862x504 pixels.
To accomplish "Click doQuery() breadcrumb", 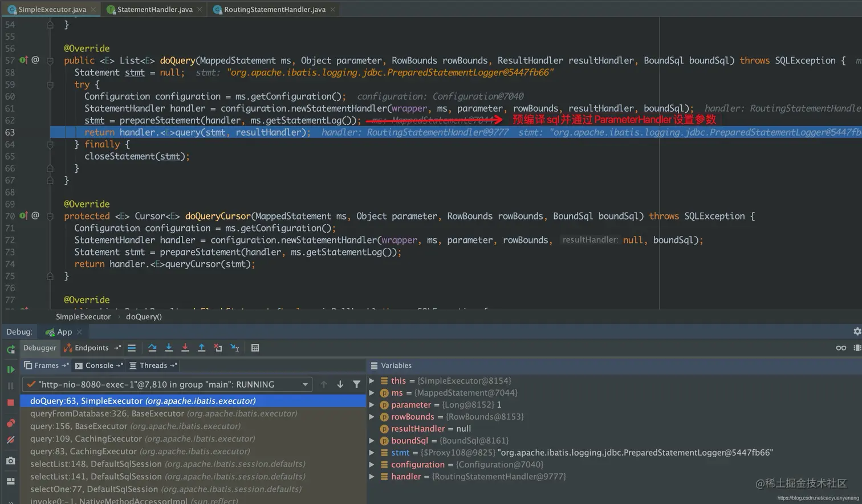I will pyautogui.click(x=144, y=316).
